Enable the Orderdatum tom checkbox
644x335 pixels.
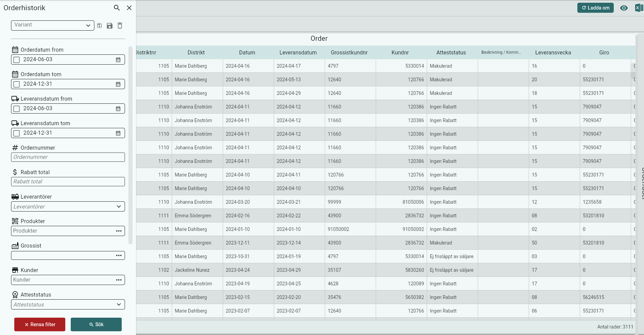tap(17, 84)
